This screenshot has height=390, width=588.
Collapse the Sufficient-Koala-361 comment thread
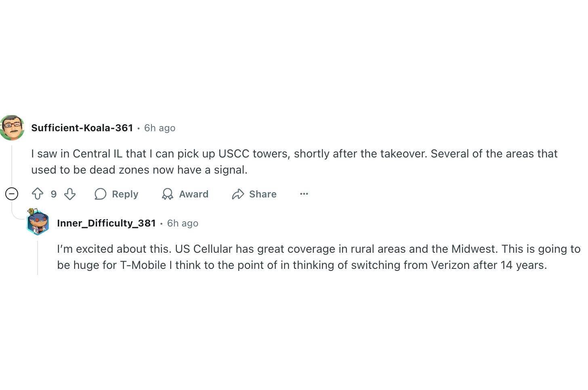pos(12,194)
